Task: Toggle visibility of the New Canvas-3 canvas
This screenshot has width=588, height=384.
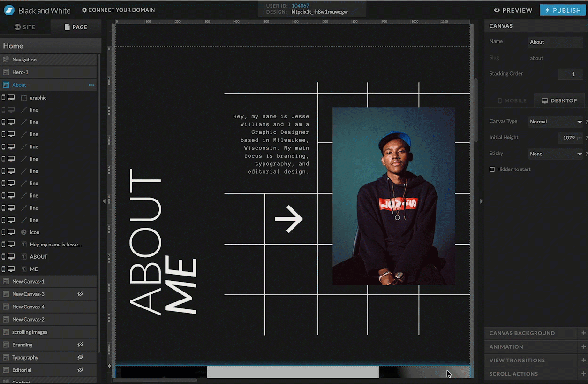Action: pos(80,294)
